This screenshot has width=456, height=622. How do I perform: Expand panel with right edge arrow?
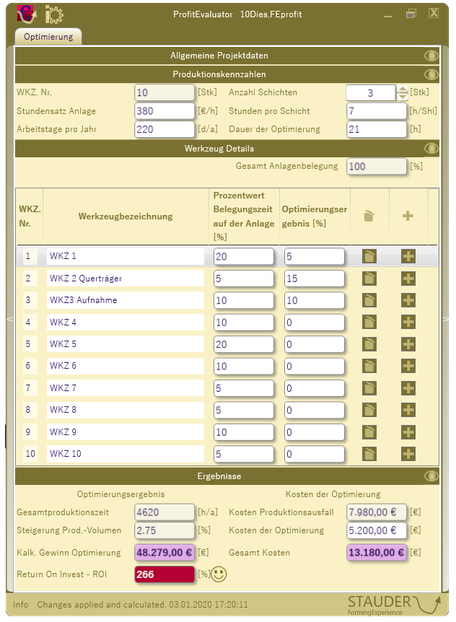coord(445,319)
